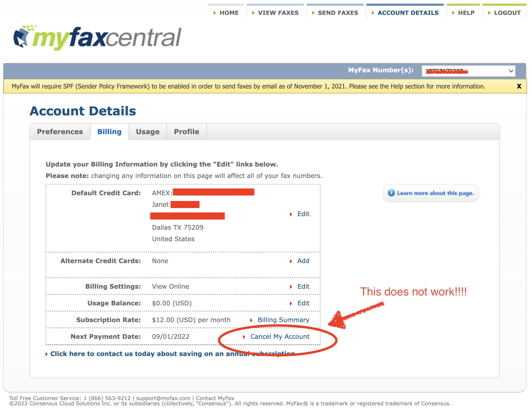
Task: Select the Profile tab
Action: pos(186,132)
